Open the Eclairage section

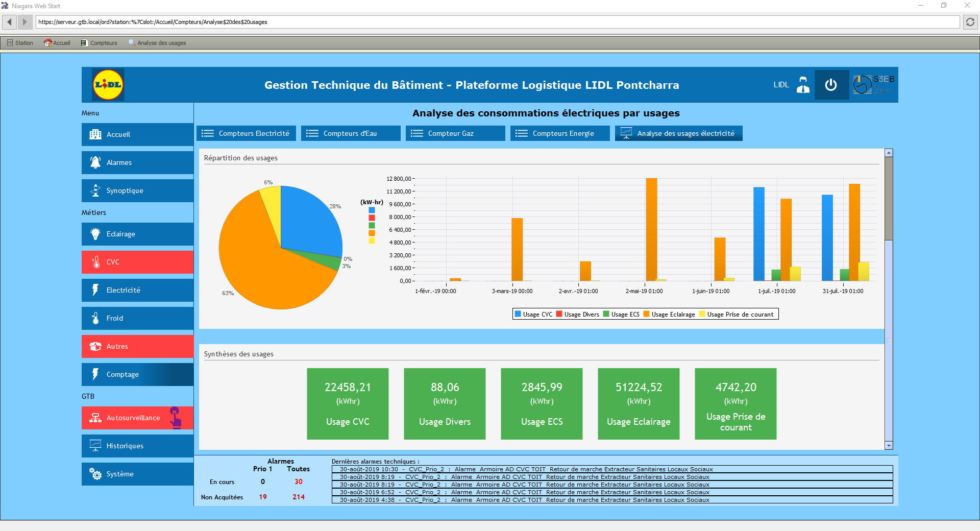click(137, 234)
